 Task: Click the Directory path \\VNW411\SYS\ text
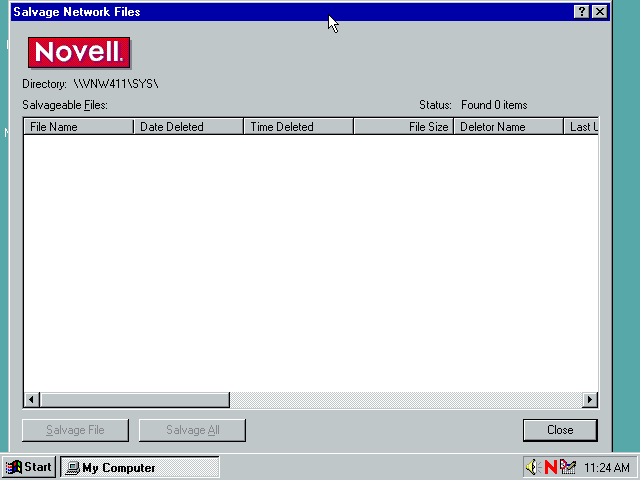(116, 84)
